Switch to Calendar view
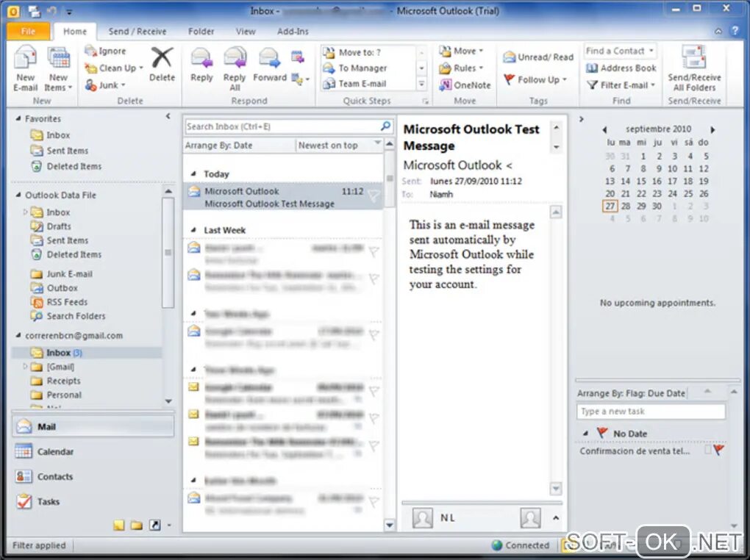This screenshot has width=750, height=560. [x=93, y=451]
